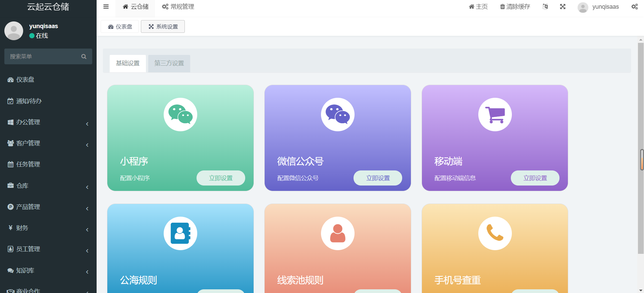Click the trash icon beside 清除缓存

click(502, 7)
